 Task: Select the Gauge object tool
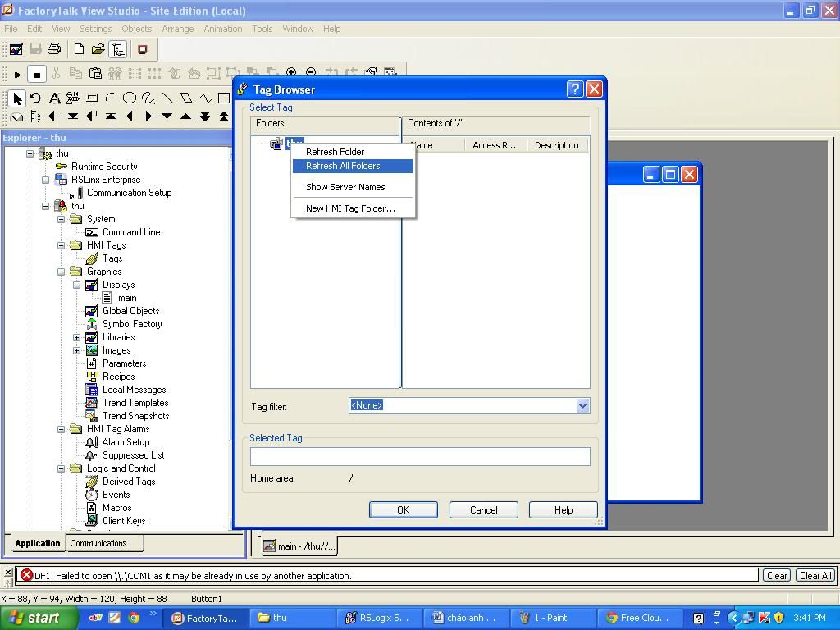pos(16,116)
